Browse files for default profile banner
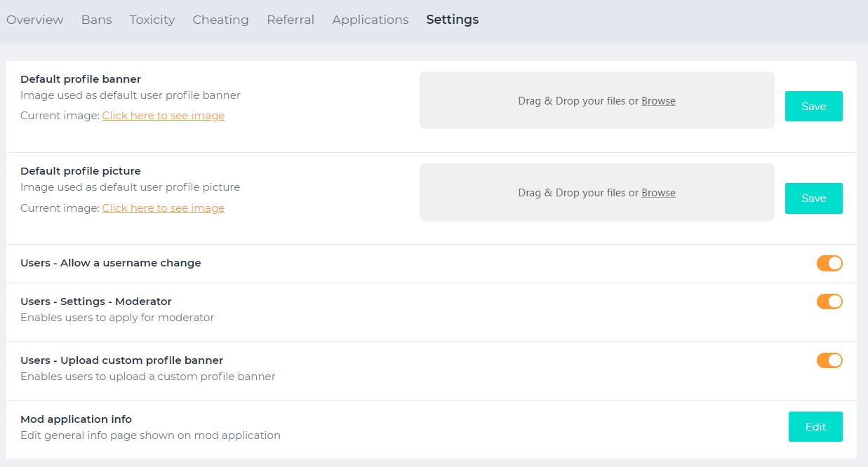The image size is (868, 467). 658,101
